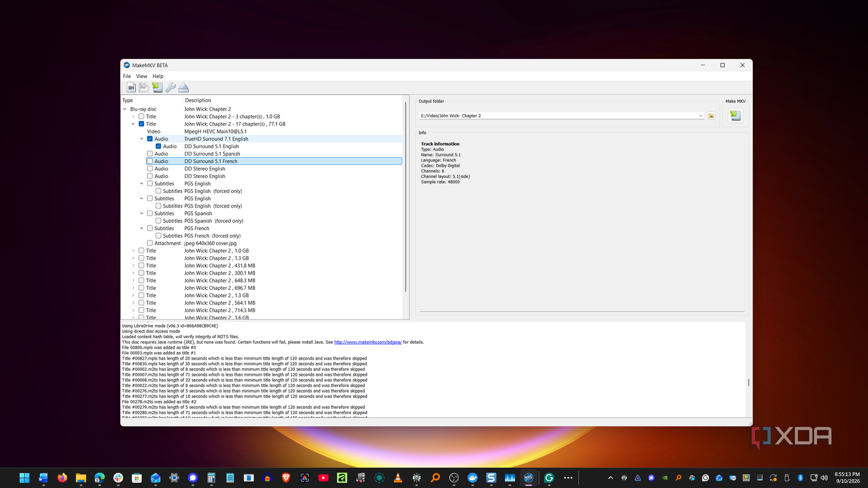
Task: Click the Type column header
Action: click(152, 101)
